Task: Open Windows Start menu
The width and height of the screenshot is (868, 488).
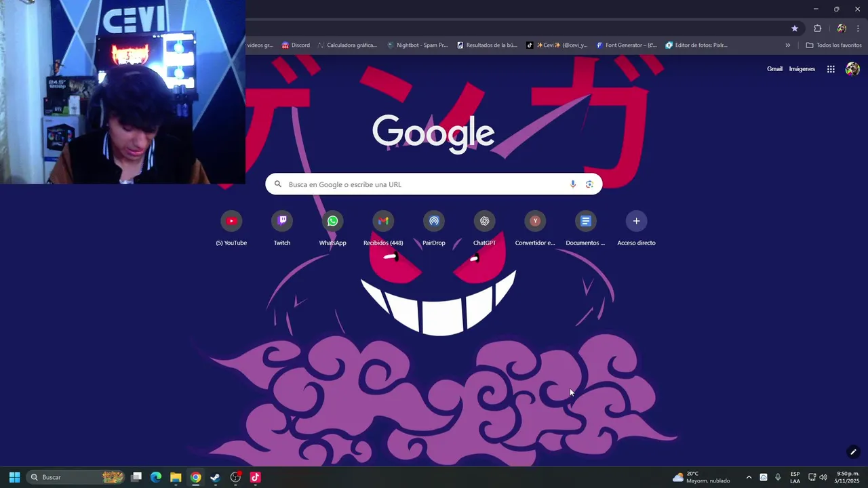Action: [14, 477]
